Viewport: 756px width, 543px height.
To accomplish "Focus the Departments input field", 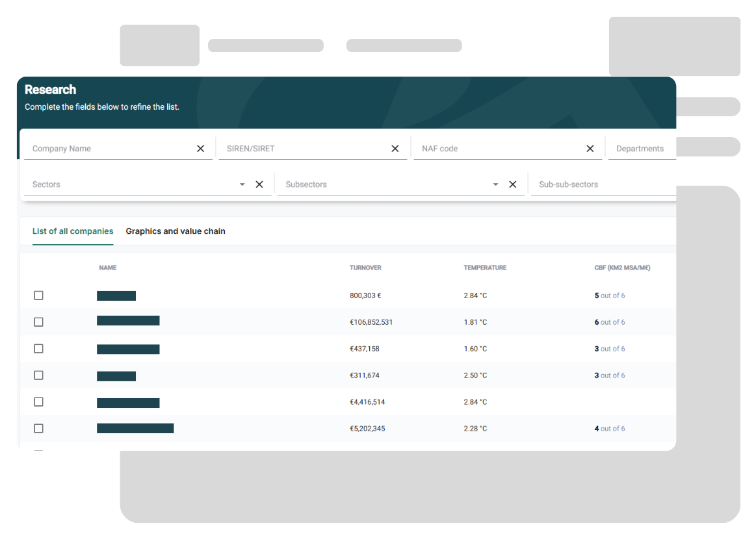I will coord(642,148).
